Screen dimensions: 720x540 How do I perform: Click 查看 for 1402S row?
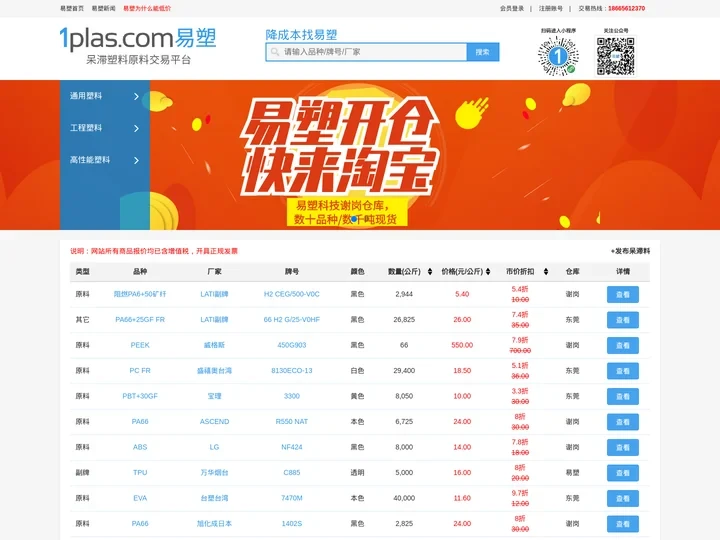click(x=623, y=524)
